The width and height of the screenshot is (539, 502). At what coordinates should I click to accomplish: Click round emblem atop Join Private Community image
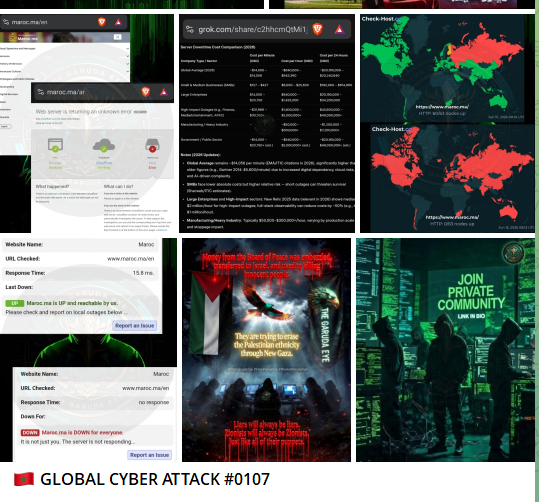(x=513, y=253)
